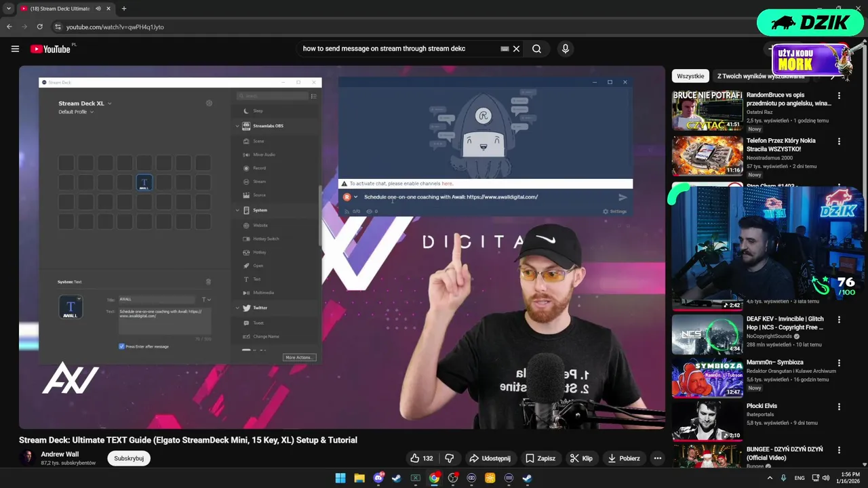Open Windows Start menu

(x=340, y=478)
